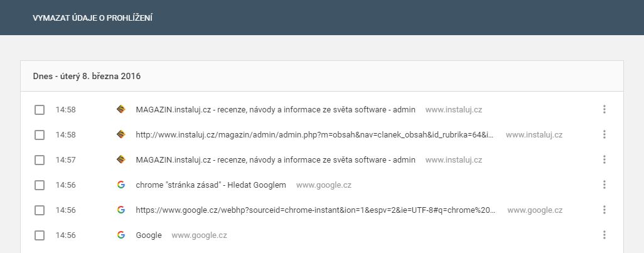Click the instaluj.cz favicon on the admin.php entry
Screen dimensions: 644x253
coord(121,134)
